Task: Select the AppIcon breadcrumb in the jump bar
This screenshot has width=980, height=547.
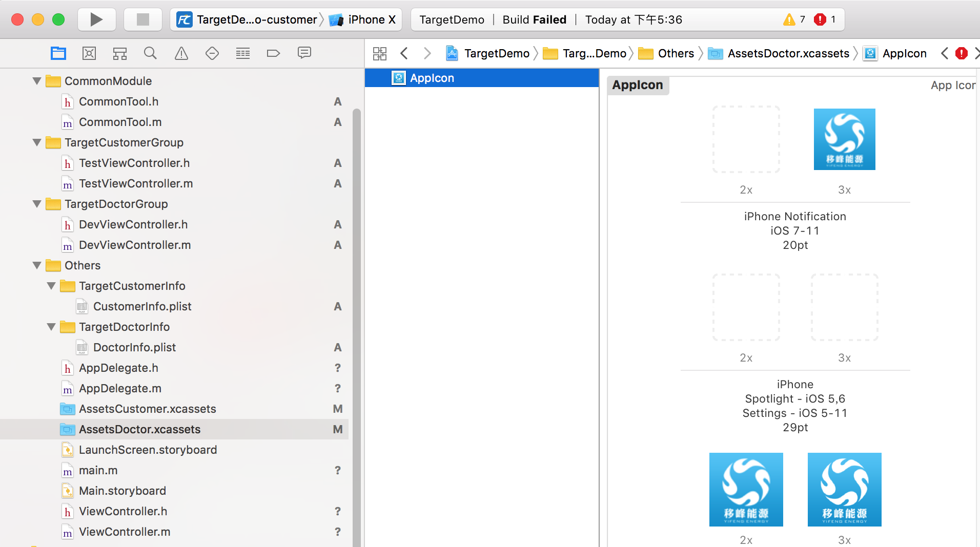Action: [x=895, y=53]
